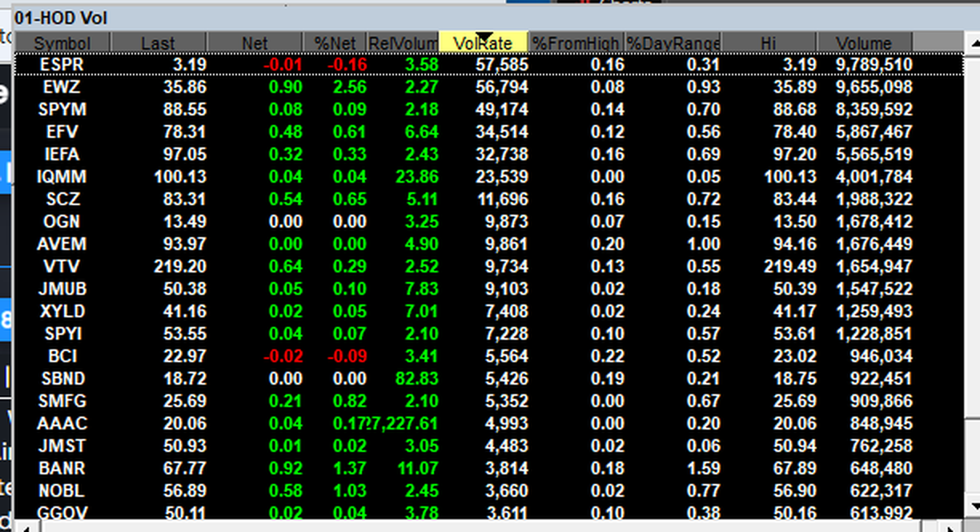Click SPYI %FromHigh value 0.10
Viewport: 980px width, 532px height.
608,333
